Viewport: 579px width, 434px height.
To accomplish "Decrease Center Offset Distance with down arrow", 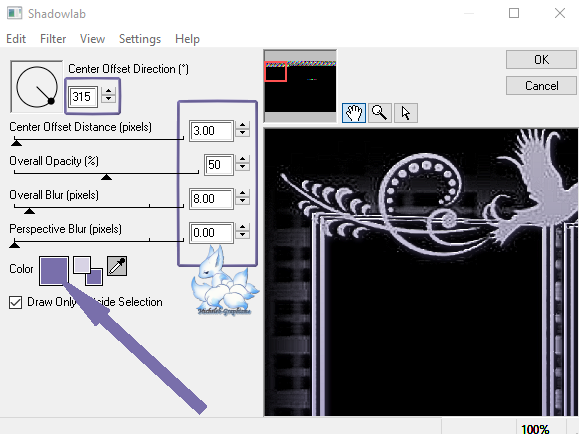I will click(x=243, y=133).
